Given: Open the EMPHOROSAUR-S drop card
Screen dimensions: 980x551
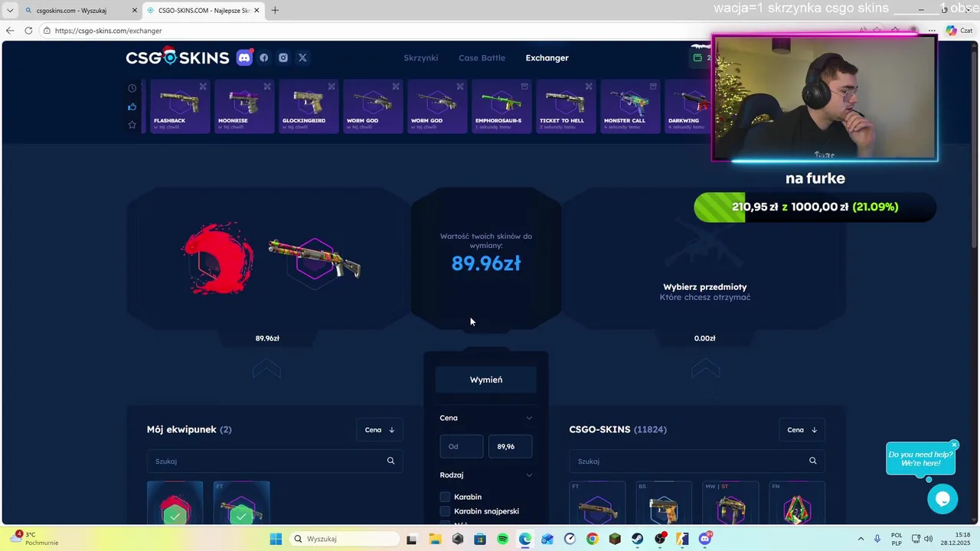Looking at the screenshot, I should point(501,106).
